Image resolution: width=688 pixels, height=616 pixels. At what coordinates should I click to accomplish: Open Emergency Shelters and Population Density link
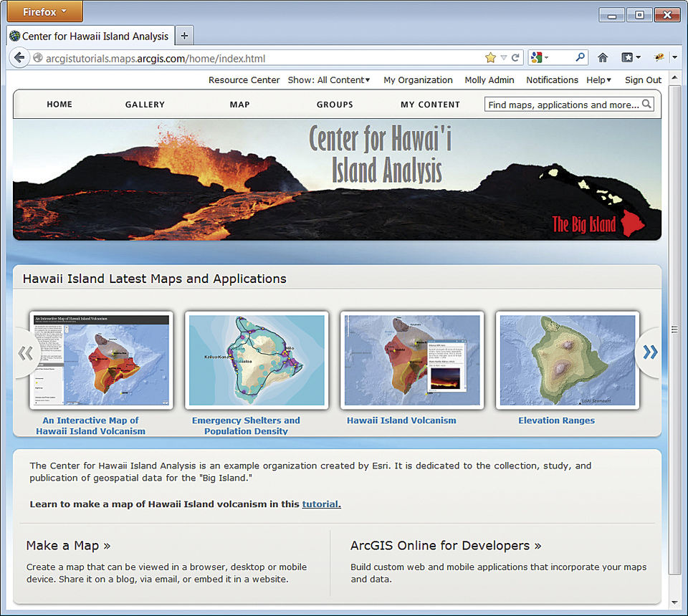tap(246, 425)
